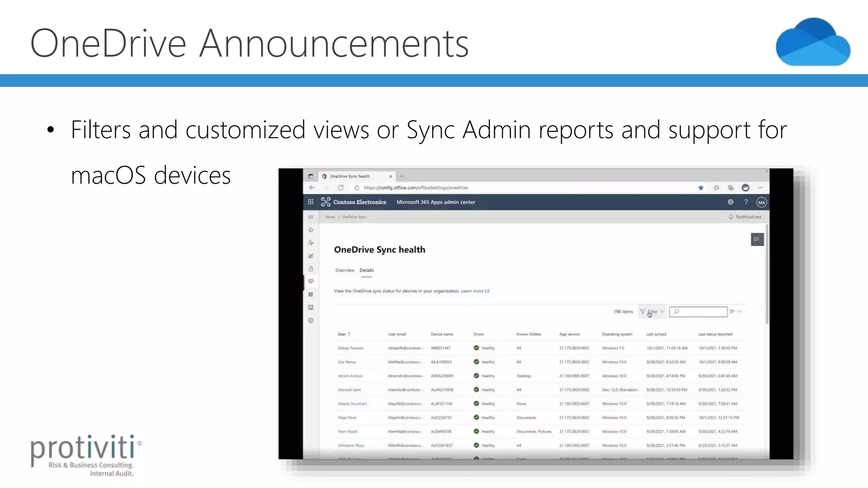The width and height of the screenshot is (868, 488).
Task: Click the Operating system column header
Action: (617, 334)
